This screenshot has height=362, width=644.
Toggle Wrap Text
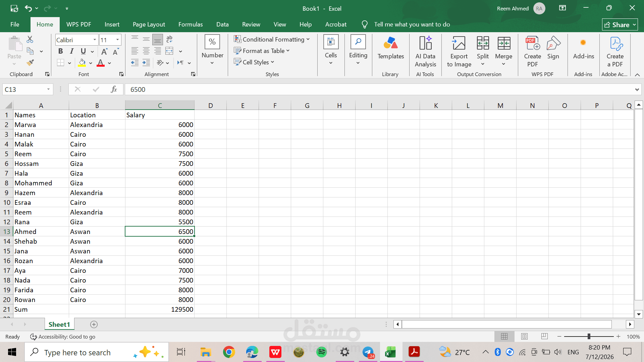(169, 40)
